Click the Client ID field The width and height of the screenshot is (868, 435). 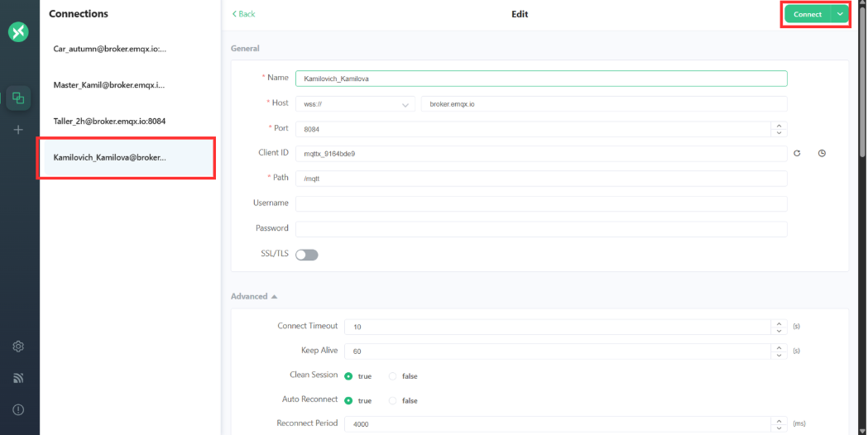pos(541,154)
